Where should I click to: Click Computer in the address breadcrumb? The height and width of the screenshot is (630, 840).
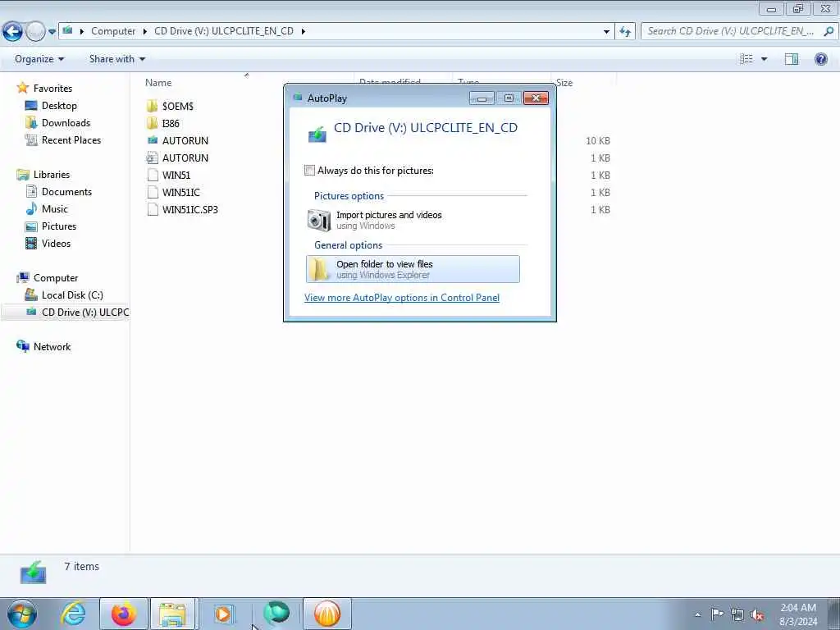click(113, 31)
